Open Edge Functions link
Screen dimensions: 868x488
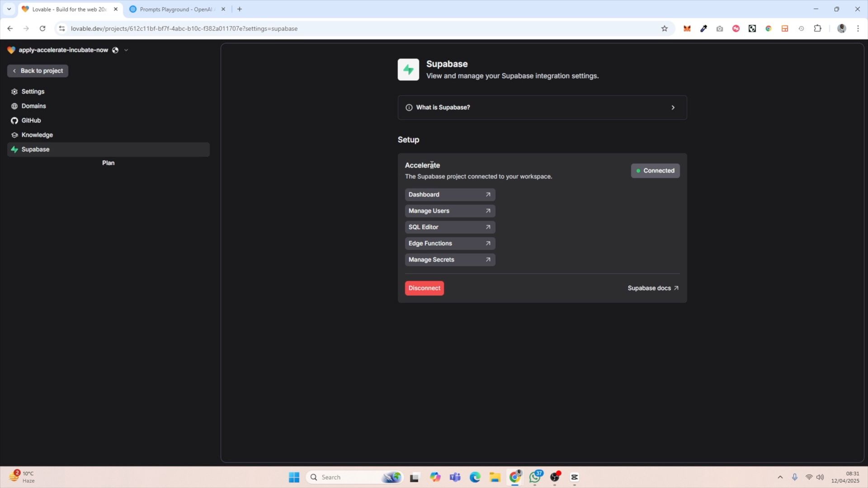tap(450, 244)
